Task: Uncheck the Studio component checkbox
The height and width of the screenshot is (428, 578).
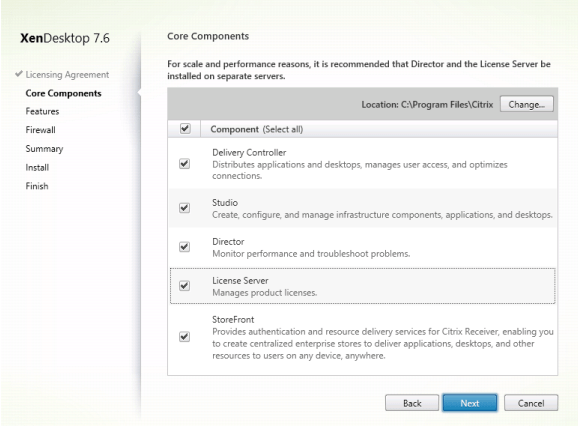Action: pos(184,208)
